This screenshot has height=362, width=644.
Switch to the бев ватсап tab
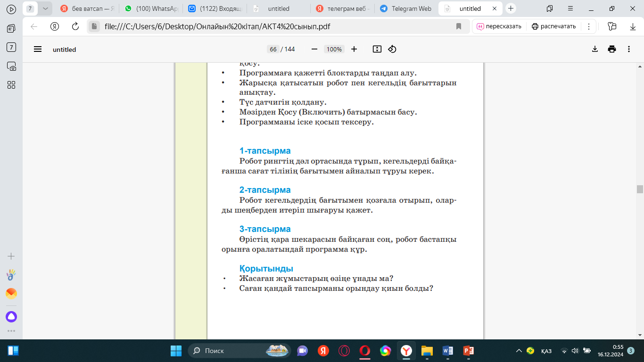point(87,8)
